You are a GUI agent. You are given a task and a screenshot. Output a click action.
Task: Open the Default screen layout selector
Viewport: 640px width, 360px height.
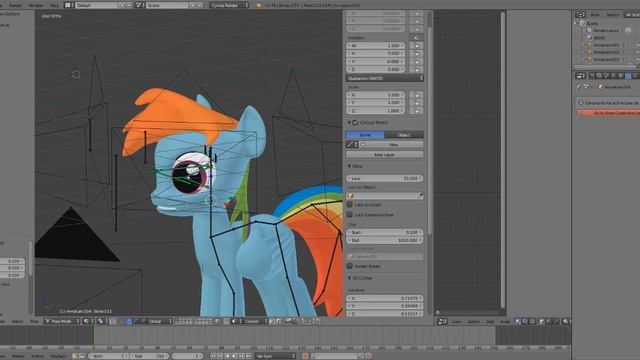97,5
